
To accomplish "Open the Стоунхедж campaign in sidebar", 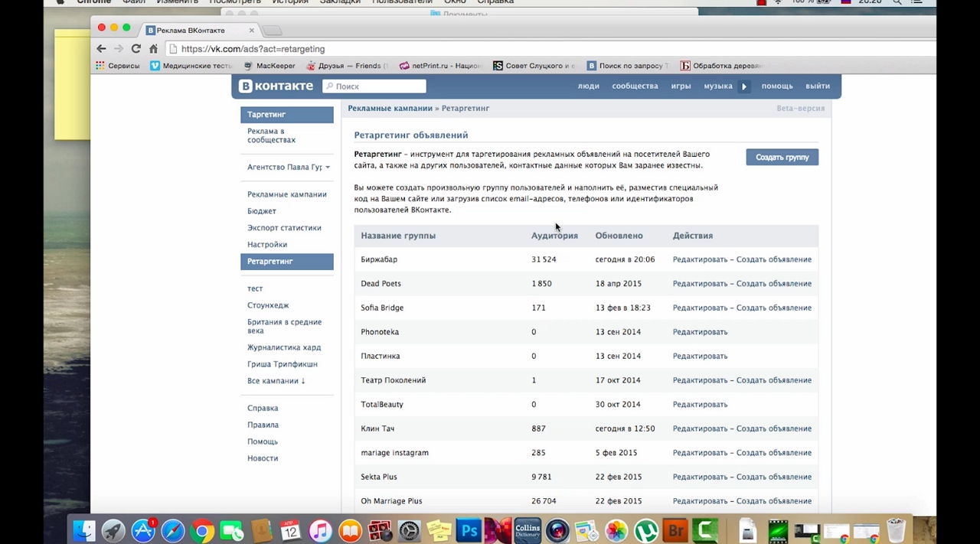I will tap(268, 306).
